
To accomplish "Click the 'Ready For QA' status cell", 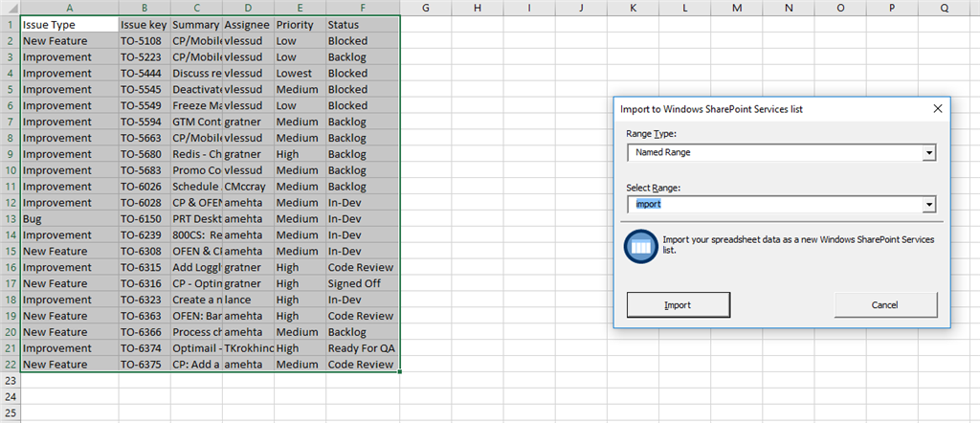I will tap(363, 348).
